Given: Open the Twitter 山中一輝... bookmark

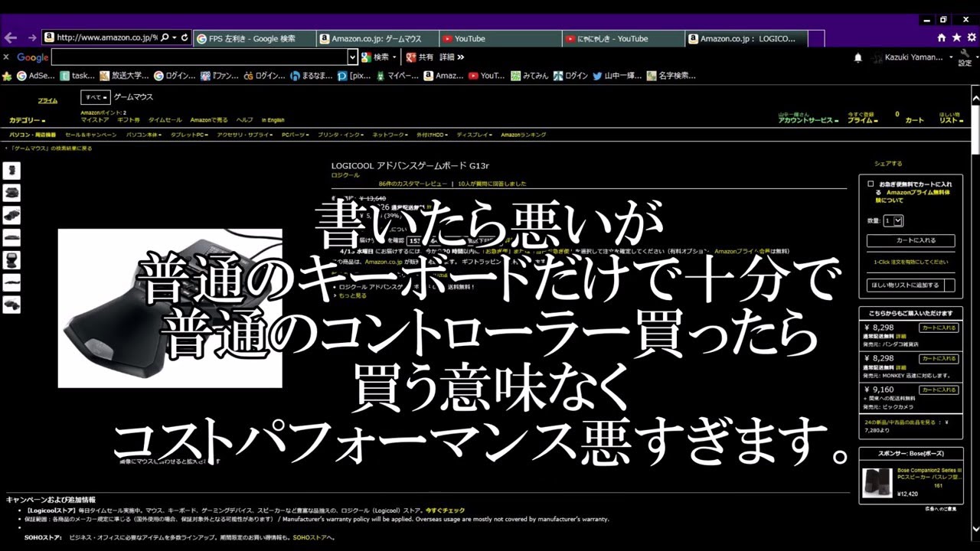Looking at the screenshot, I should (x=617, y=76).
